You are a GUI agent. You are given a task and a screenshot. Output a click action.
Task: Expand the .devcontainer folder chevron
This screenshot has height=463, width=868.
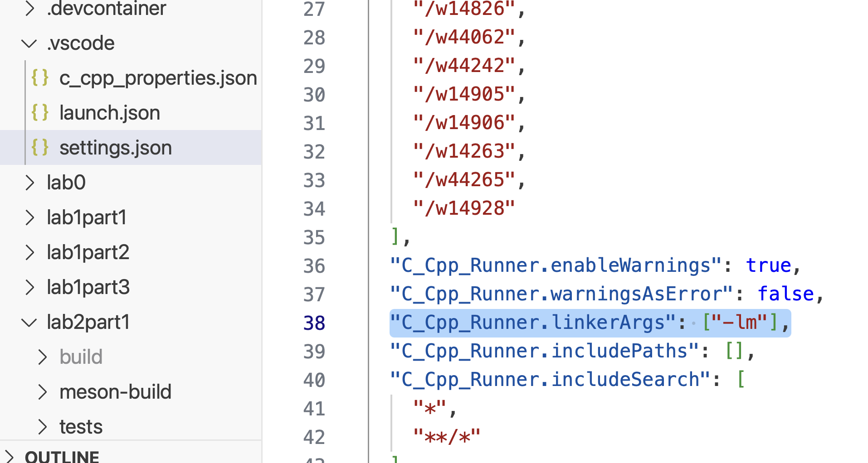click(29, 8)
